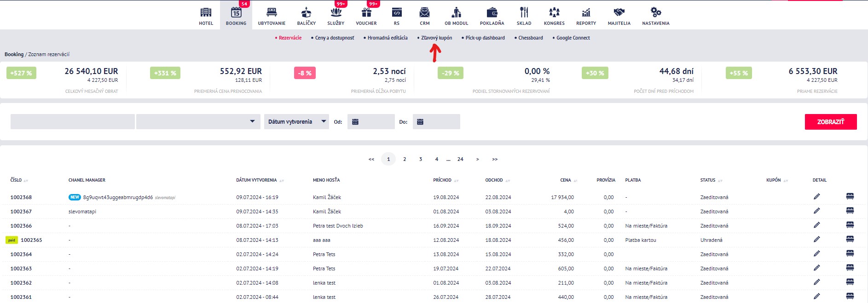Expand the empty filter dropdown

[x=198, y=122]
